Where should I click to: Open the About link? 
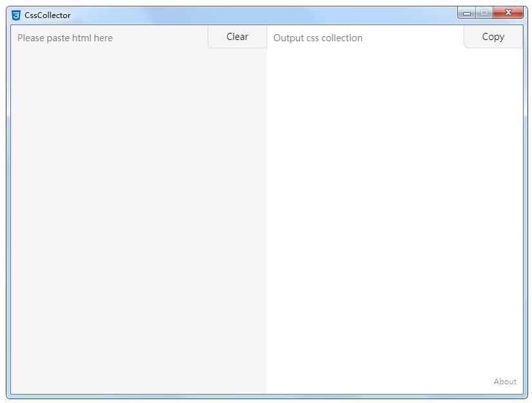[505, 381]
